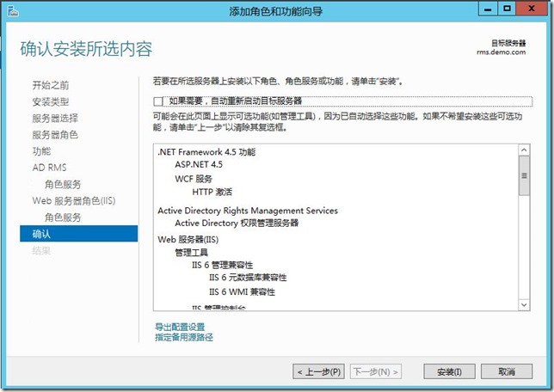Screen dimensions: 554x392
Task: Open the AD RMS step
Action: tap(50, 168)
